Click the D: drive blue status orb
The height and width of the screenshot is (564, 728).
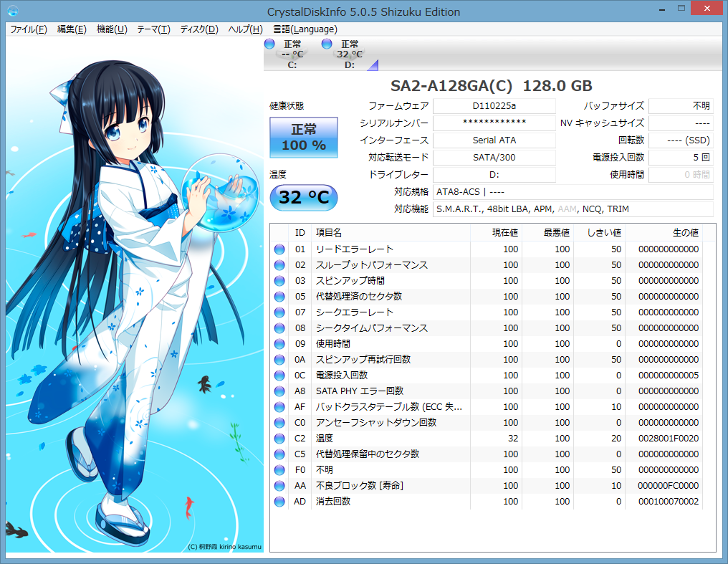coord(327,44)
